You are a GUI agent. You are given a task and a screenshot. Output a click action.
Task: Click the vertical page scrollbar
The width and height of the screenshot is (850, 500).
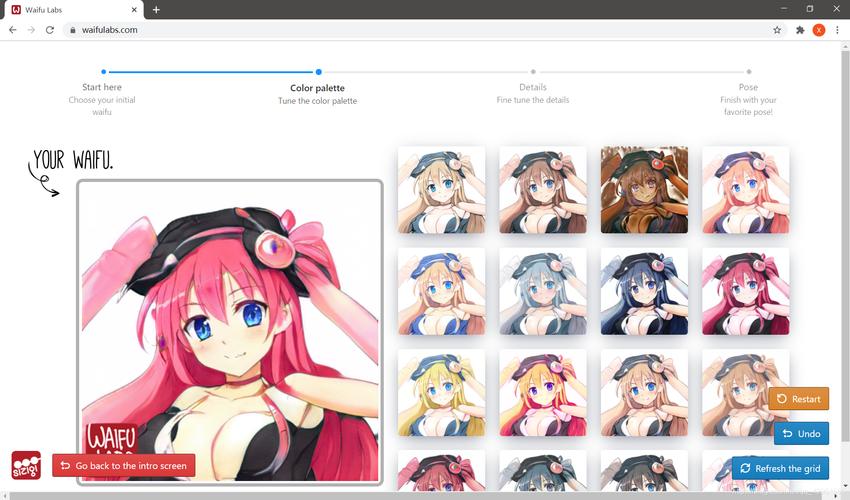tap(845, 244)
